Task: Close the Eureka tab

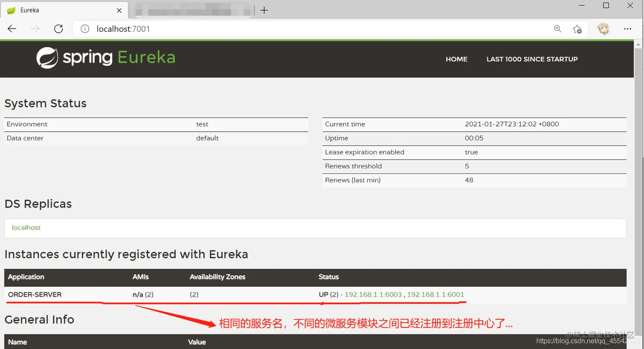Action: (119, 10)
